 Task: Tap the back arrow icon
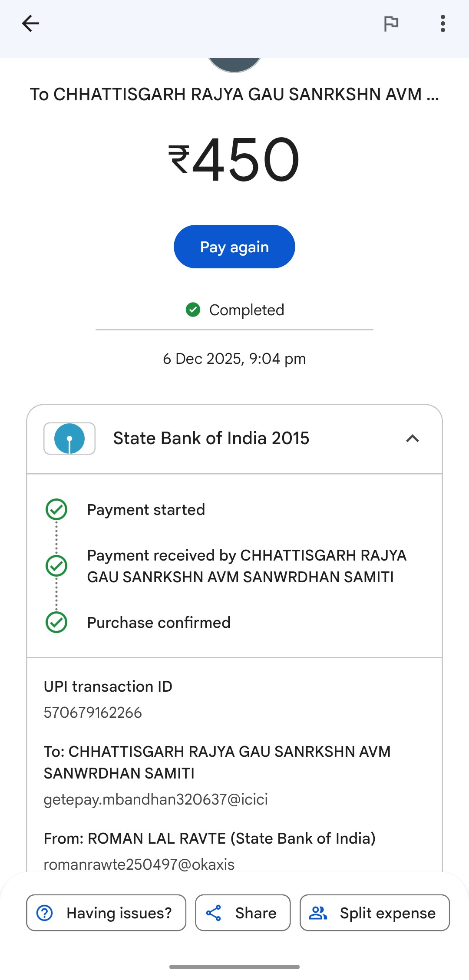click(30, 23)
